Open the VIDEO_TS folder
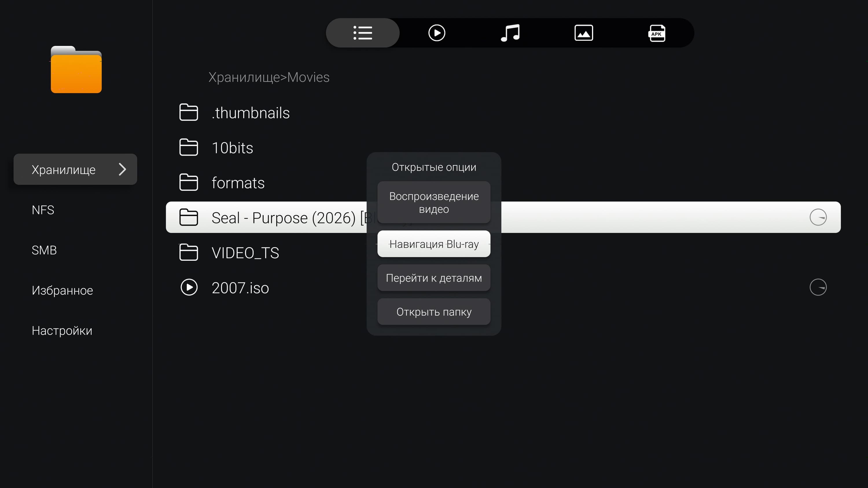The height and width of the screenshot is (488, 868). pyautogui.click(x=245, y=253)
